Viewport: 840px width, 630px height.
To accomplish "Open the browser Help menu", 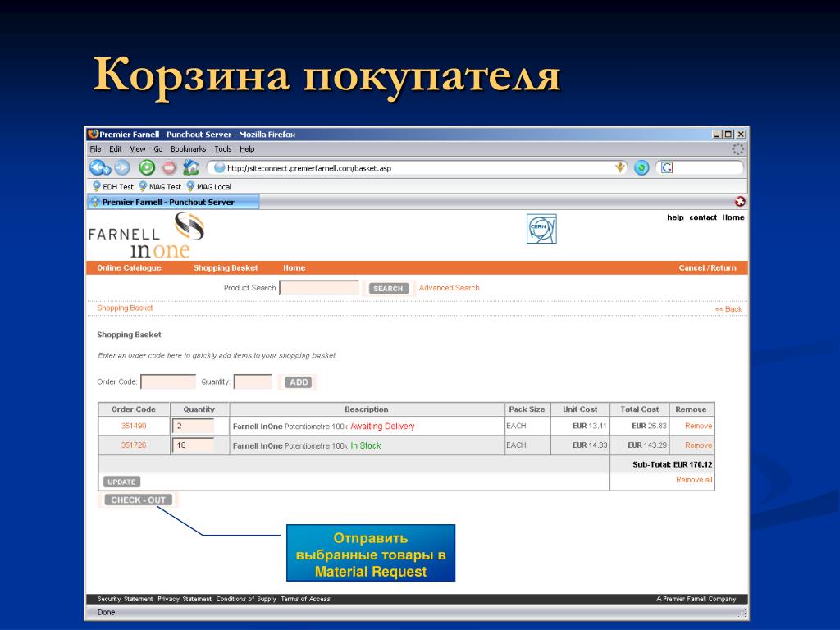I will pyautogui.click(x=247, y=149).
